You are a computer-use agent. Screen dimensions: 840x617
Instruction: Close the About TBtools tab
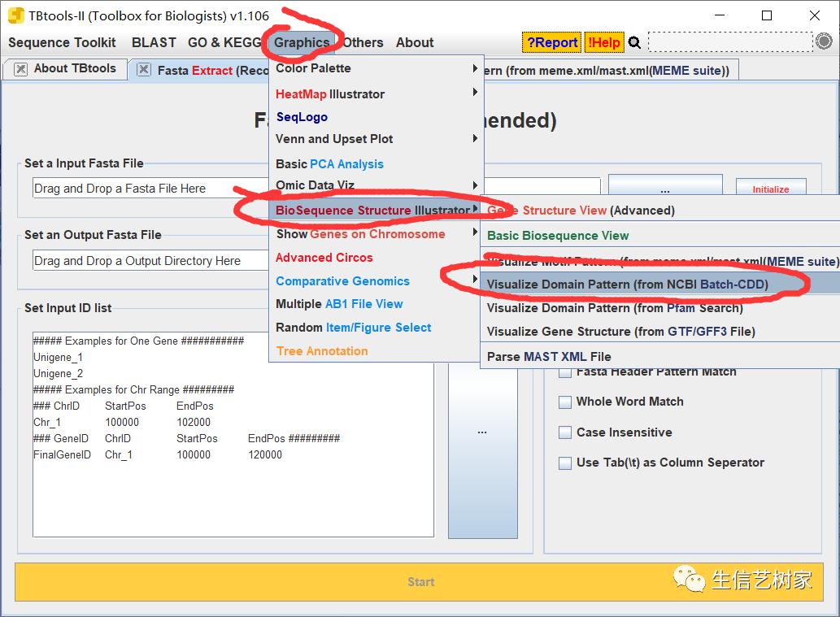pyautogui.click(x=20, y=69)
